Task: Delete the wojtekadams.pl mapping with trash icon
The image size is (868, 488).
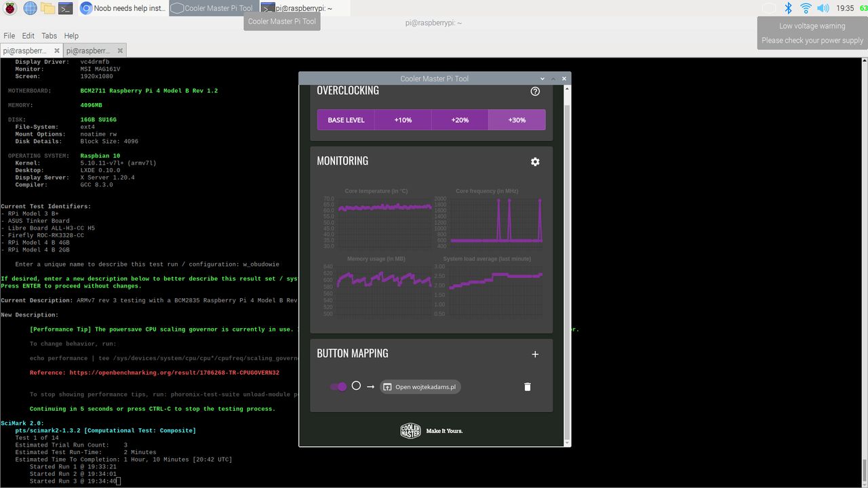Action: [x=528, y=386]
